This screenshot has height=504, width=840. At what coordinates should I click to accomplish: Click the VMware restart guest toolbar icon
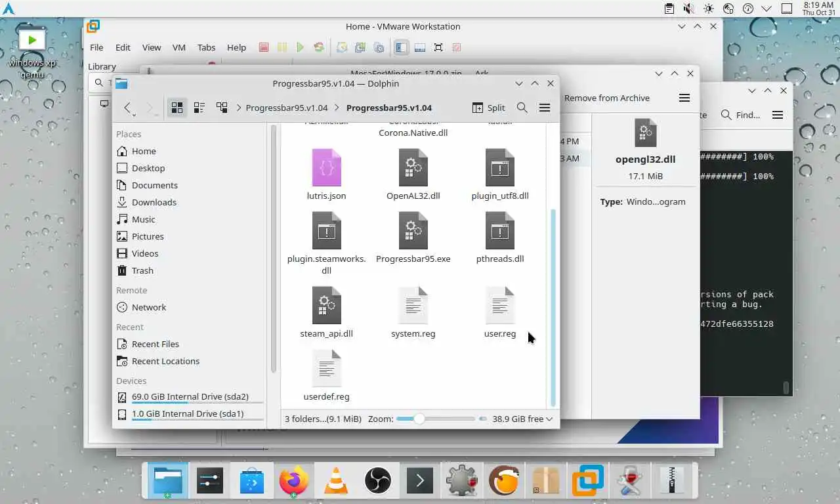(x=318, y=47)
